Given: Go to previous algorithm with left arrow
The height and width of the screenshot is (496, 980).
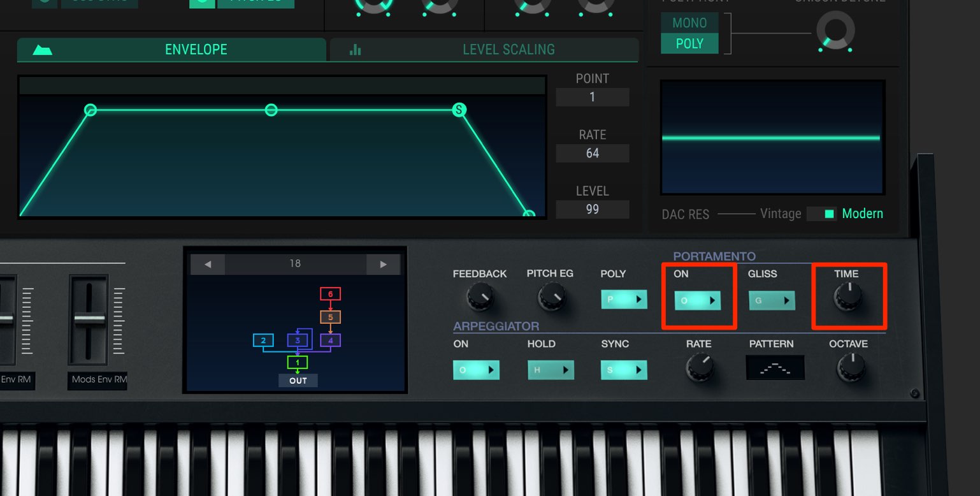Looking at the screenshot, I should (208, 264).
